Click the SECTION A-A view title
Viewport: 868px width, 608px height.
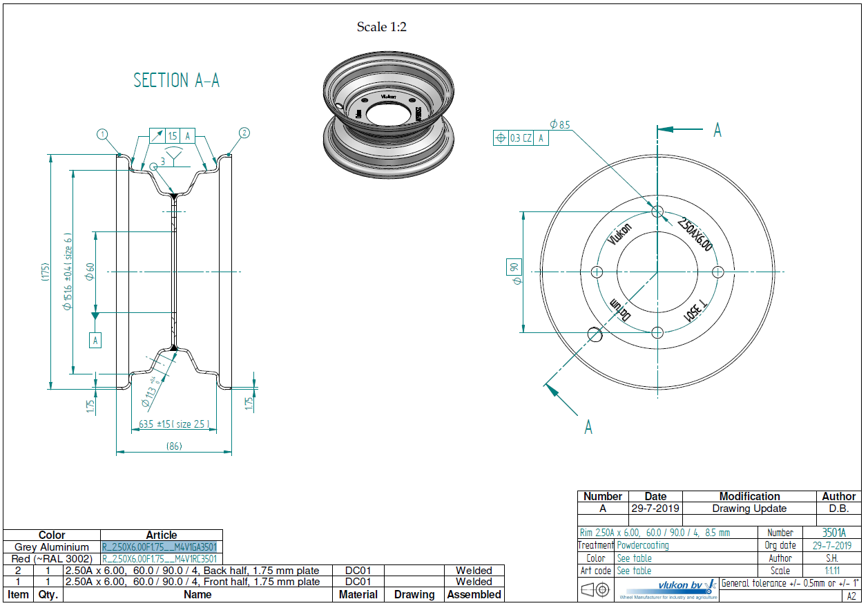pyautogui.click(x=176, y=81)
